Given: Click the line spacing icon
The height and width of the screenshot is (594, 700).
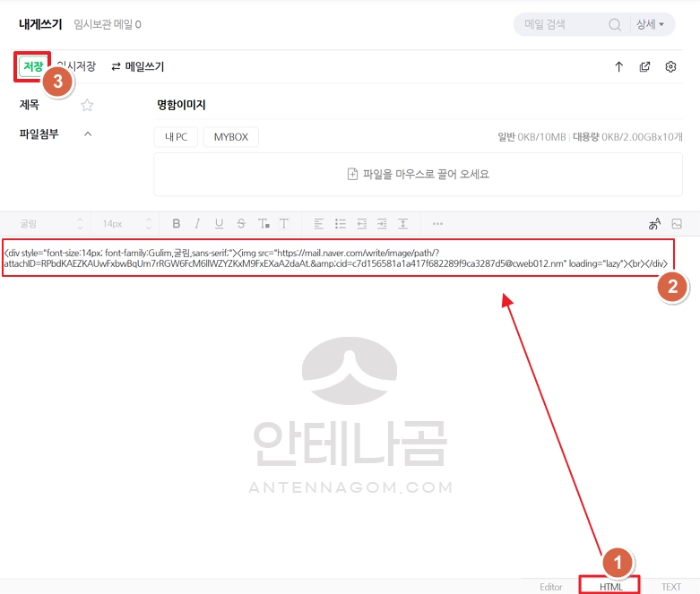Looking at the screenshot, I should pos(403,224).
